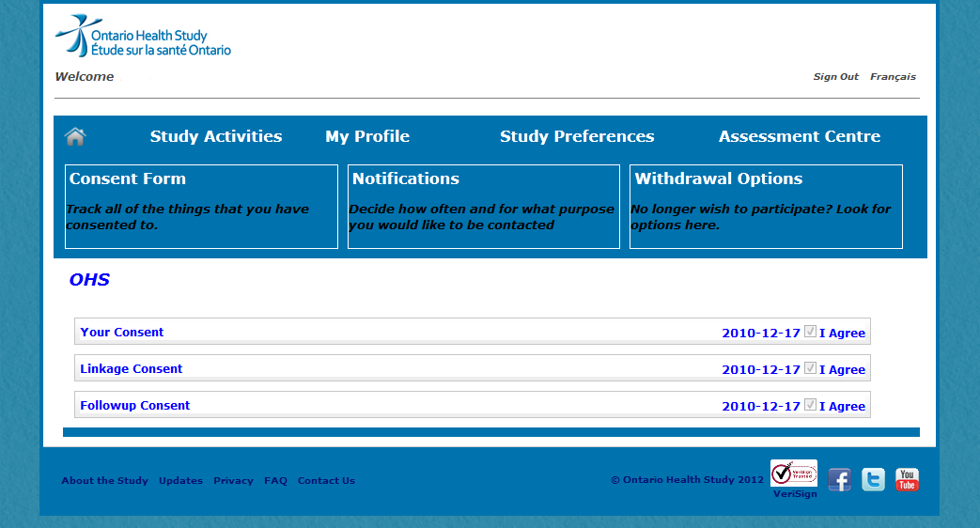Open the FAQ footer link
Viewport: 980px width, 528px height.
point(275,480)
